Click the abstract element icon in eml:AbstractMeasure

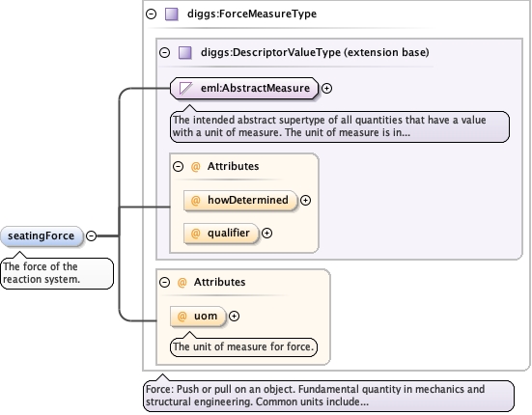[x=185, y=88]
